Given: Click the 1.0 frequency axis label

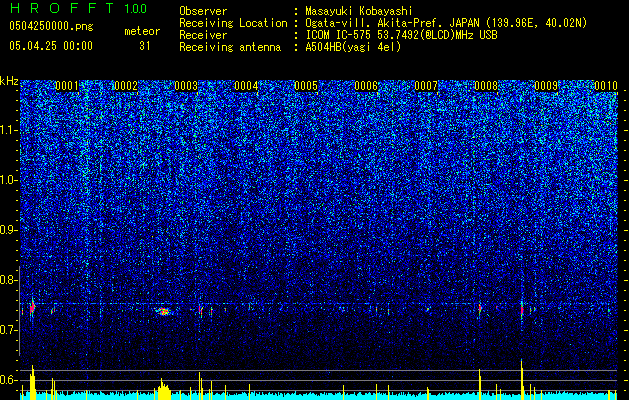Looking at the screenshot, I should pyautogui.click(x=8, y=180).
